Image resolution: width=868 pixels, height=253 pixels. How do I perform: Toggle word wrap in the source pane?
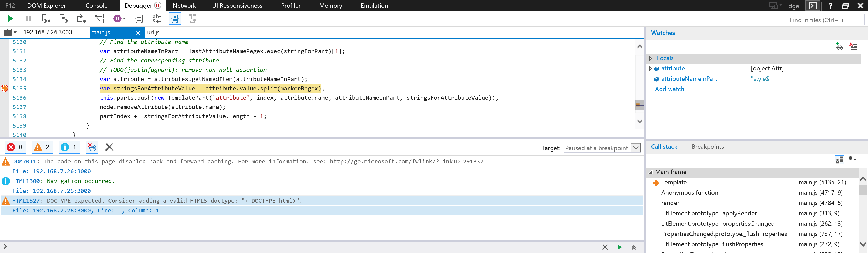tap(157, 19)
